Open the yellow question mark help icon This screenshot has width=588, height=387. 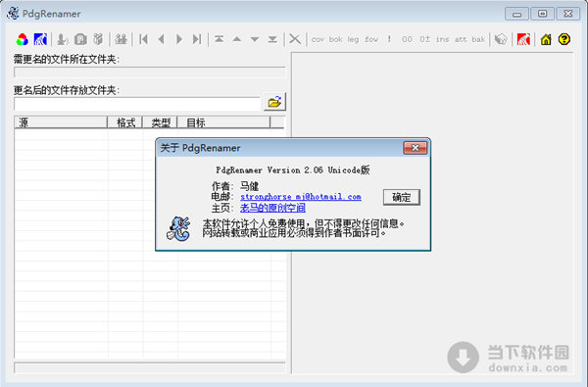(x=564, y=39)
